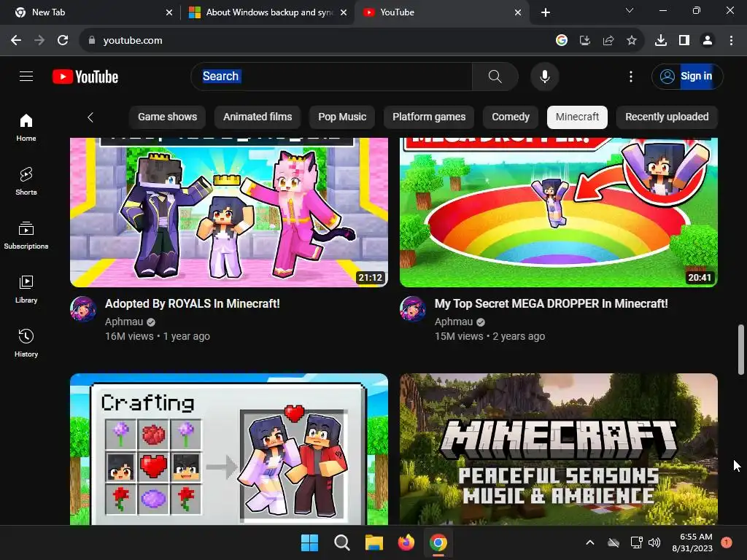Start voice search with microphone icon
Screen dimensions: 747x560
(544, 76)
